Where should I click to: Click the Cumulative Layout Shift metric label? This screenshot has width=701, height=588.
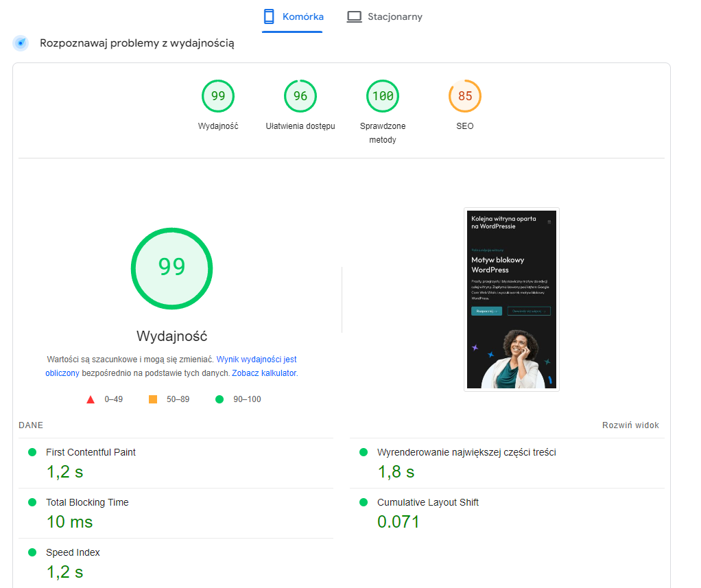point(428,503)
